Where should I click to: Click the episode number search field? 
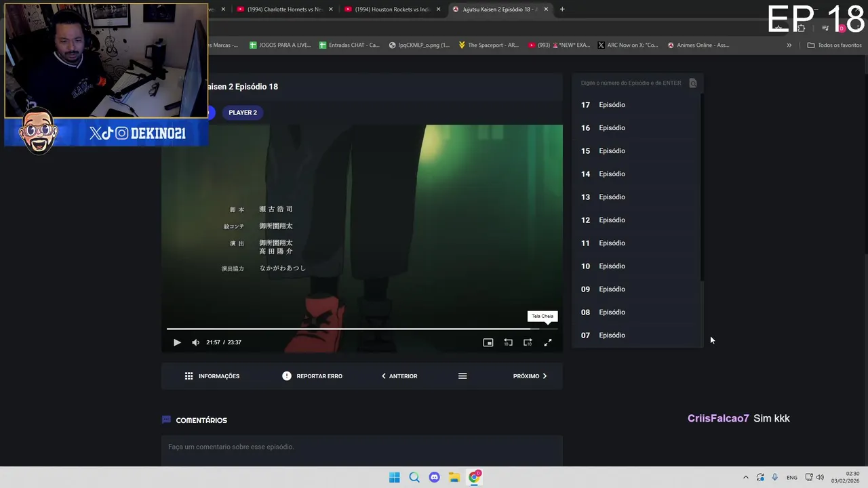pyautogui.click(x=631, y=83)
